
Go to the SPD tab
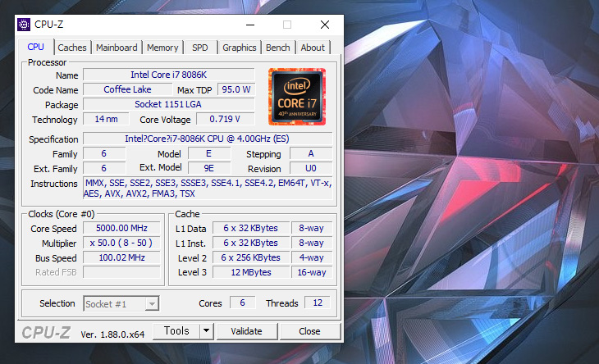pyautogui.click(x=199, y=48)
